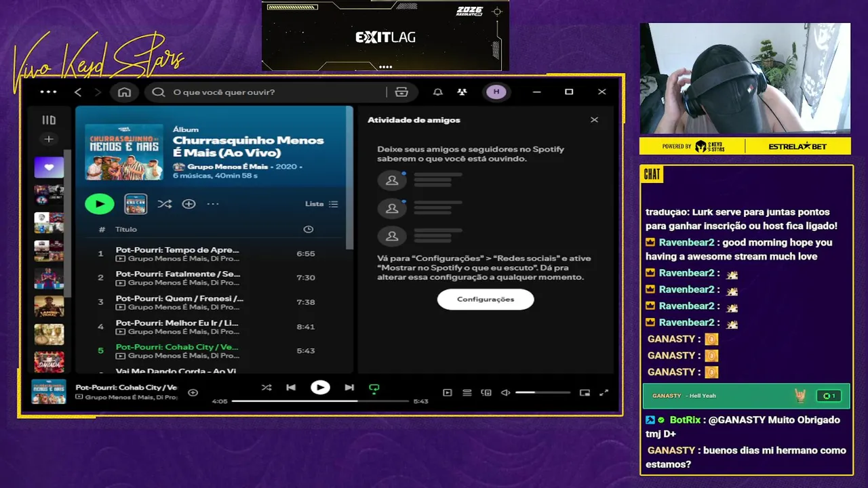Enable shuffle for the album

coord(165,203)
